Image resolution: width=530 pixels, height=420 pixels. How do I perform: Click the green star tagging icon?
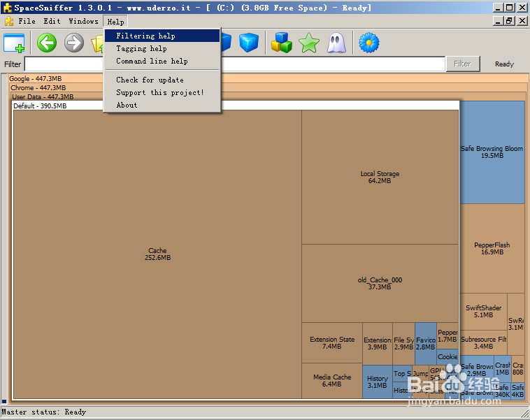[309, 43]
